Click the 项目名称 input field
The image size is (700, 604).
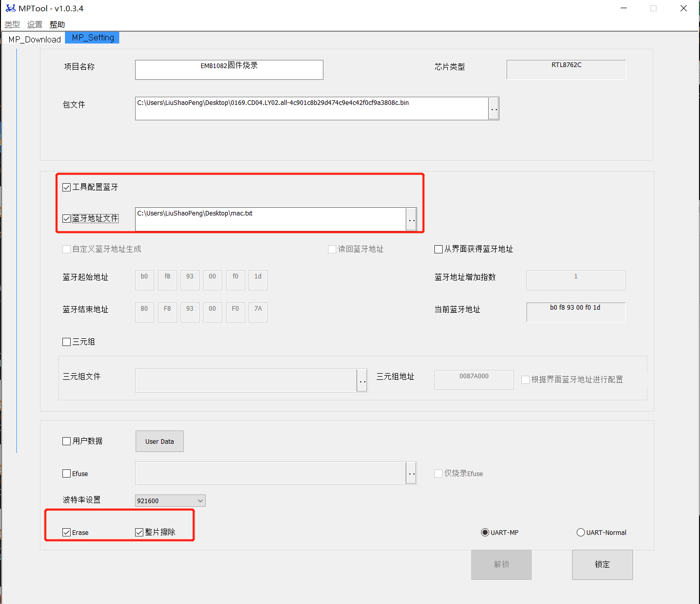tap(229, 70)
